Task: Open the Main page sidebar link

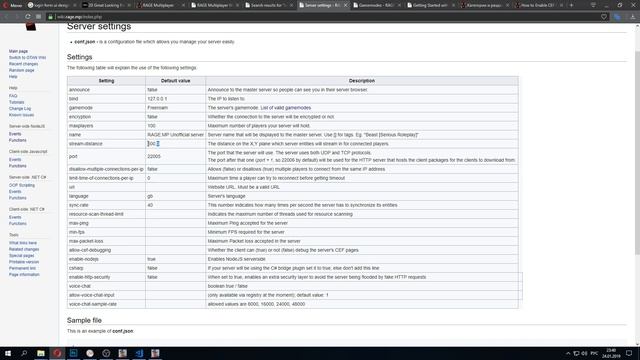Action: click(x=18, y=51)
